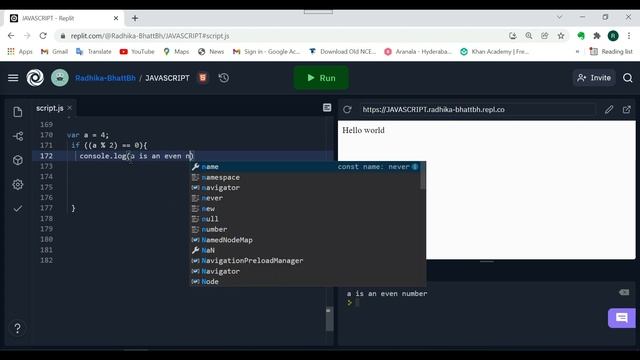Click the Invite button

(594, 78)
